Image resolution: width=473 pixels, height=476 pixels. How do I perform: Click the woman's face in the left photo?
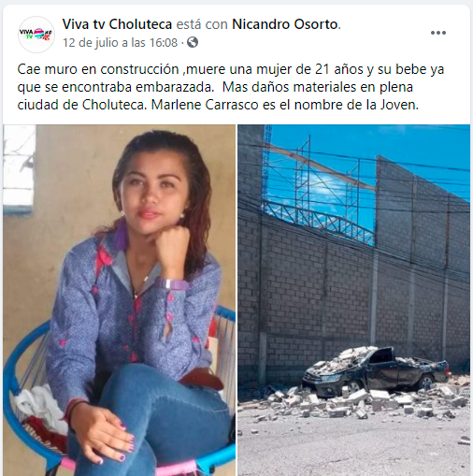point(152,194)
